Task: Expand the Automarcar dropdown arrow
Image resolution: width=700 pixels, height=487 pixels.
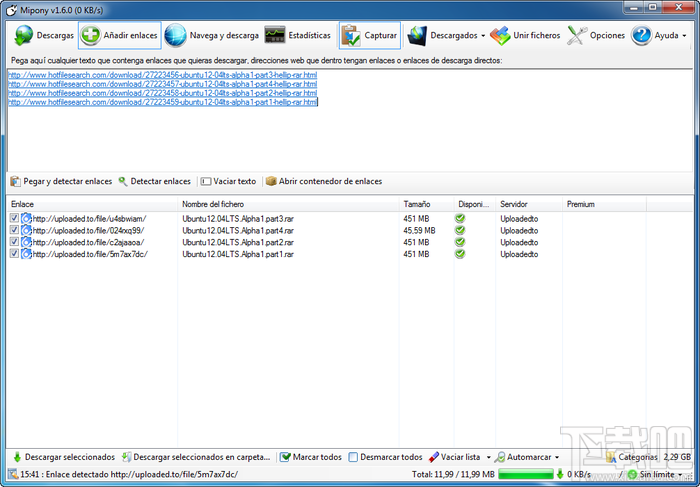Action: pos(557,457)
